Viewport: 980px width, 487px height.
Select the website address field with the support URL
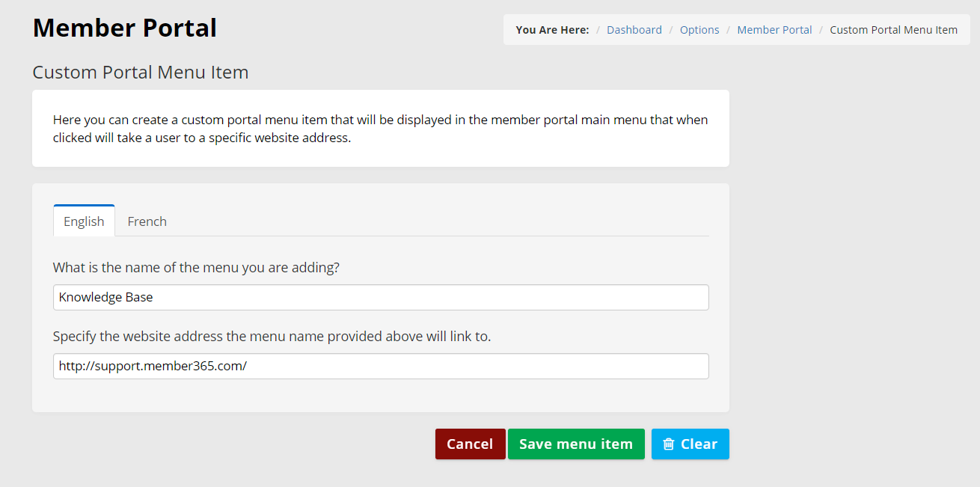380,366
